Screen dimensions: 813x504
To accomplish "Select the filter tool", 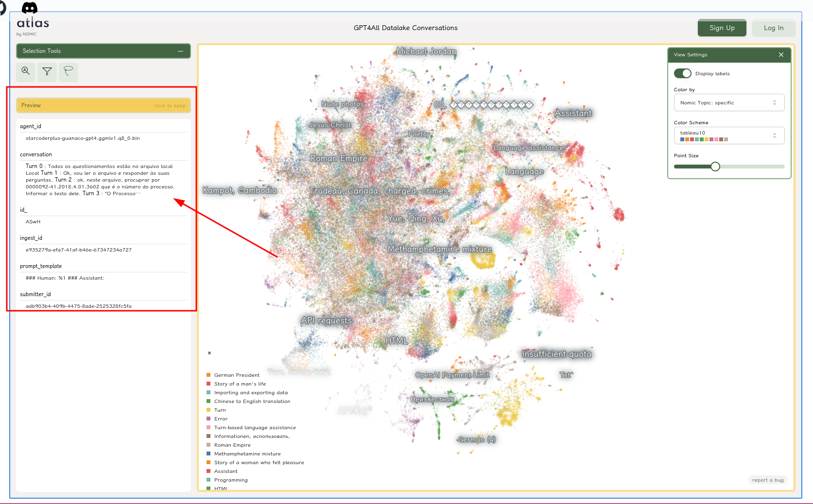I will coord(47,72).
